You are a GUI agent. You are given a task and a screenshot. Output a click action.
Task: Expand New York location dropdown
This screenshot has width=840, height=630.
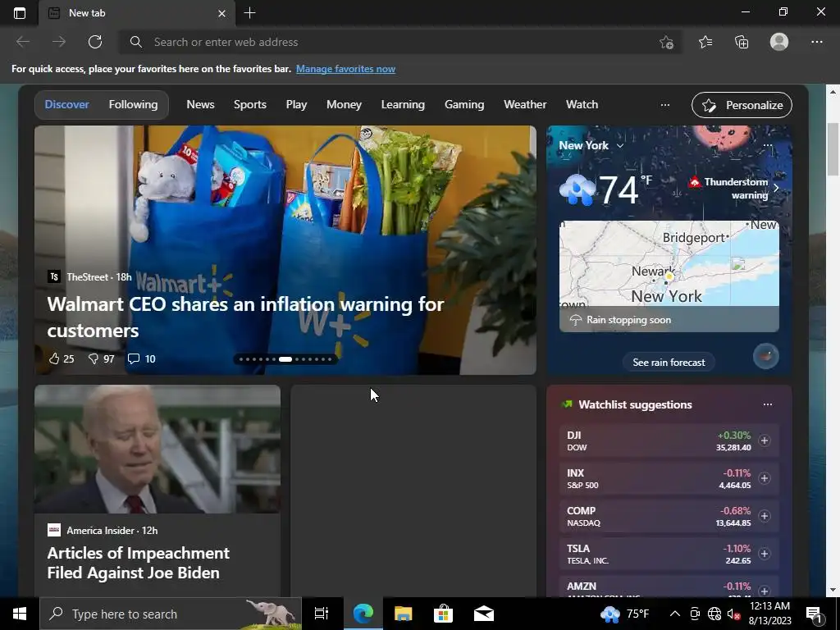(620, 146)
